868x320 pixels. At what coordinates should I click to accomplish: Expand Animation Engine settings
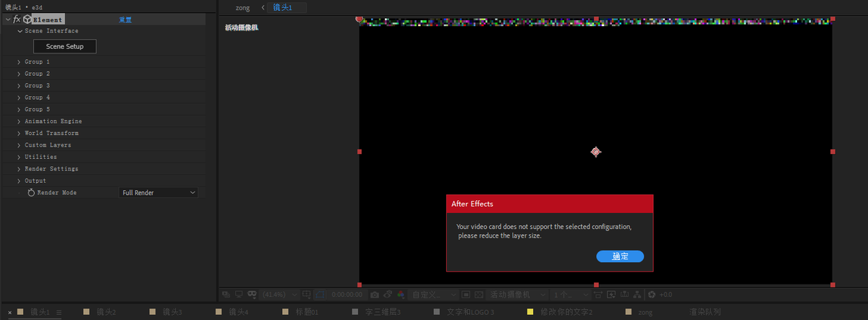pyautogui.click(x=20, y=121)
